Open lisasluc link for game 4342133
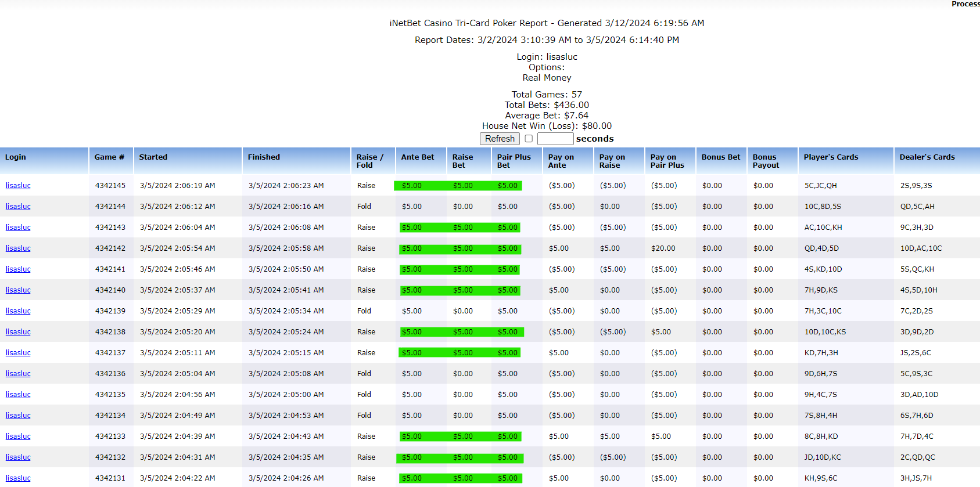Screen dimensions: 980x487 (x=18, y=437)
